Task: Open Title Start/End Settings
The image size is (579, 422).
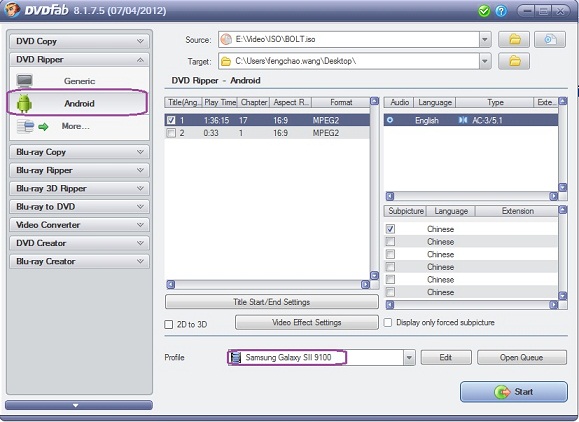Action: 272,302
